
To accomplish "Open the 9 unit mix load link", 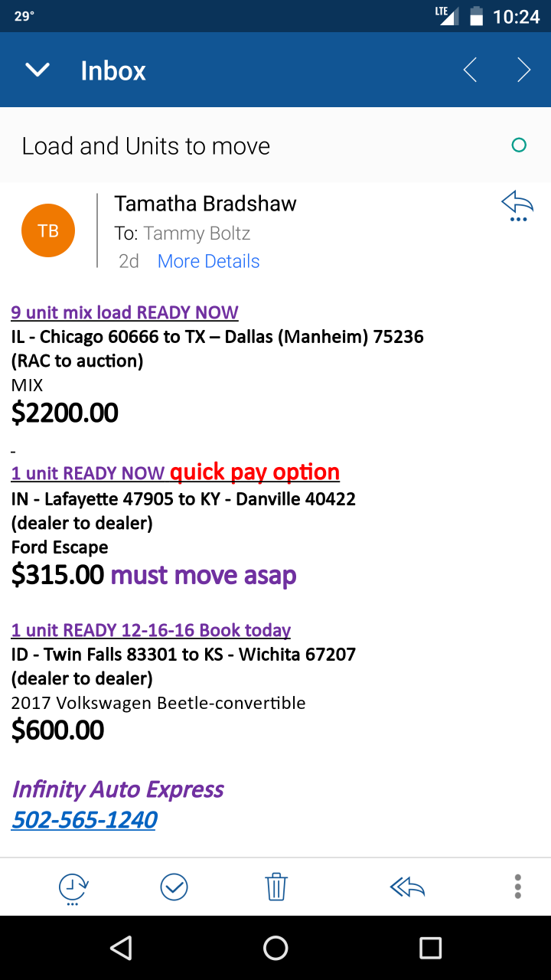I will [125, 312].
